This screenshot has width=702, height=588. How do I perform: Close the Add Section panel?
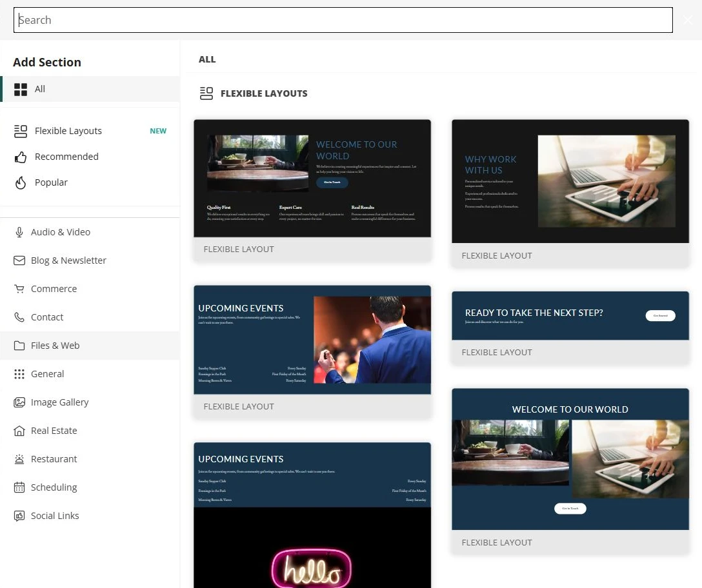click(688, 20)
